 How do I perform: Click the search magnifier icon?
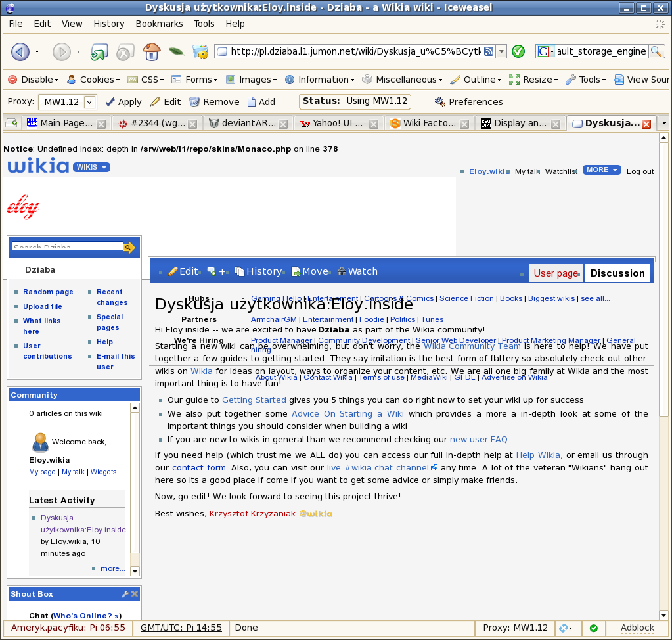tap(656, 51)
